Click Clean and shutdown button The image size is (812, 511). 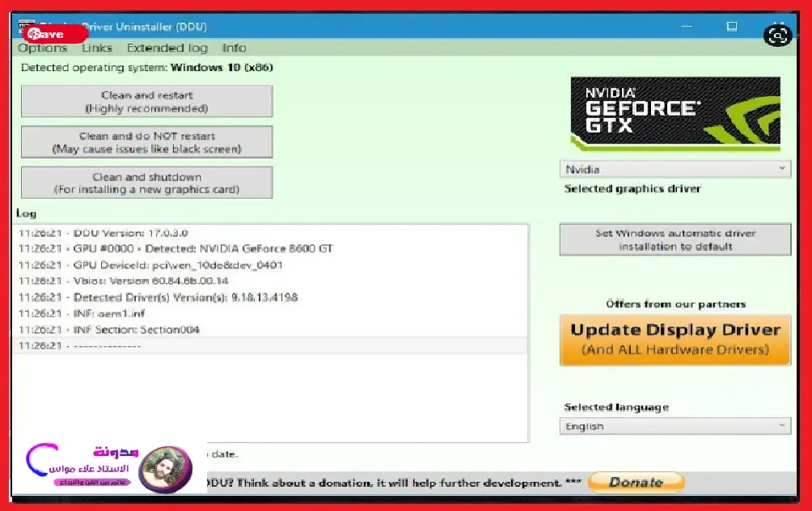point(147,183)
